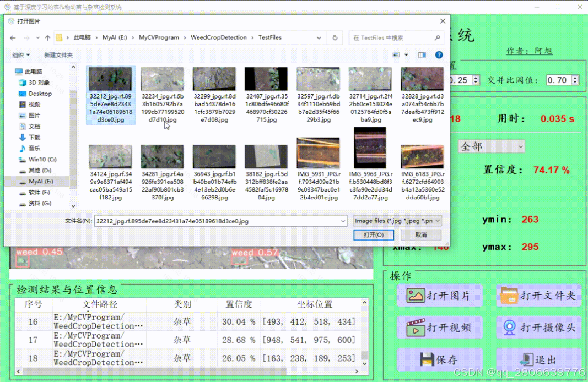Select 软件 (F:) drive

tap(35, 193)
